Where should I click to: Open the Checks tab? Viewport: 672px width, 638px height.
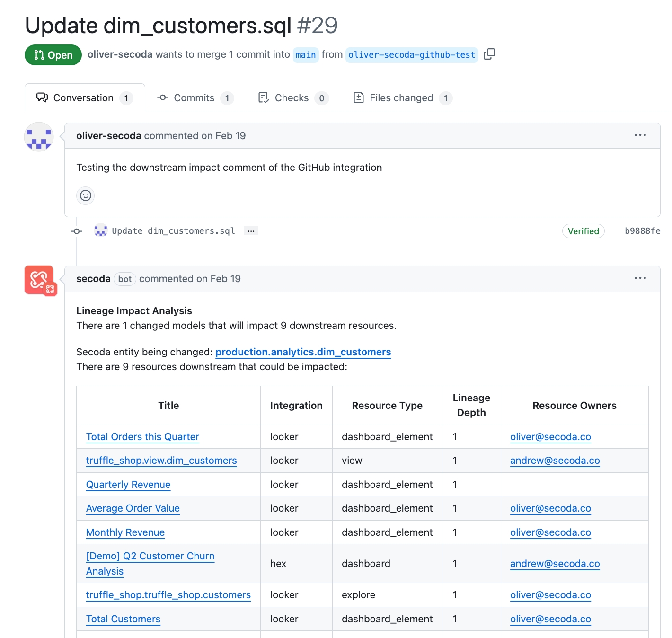click(292, 98)
